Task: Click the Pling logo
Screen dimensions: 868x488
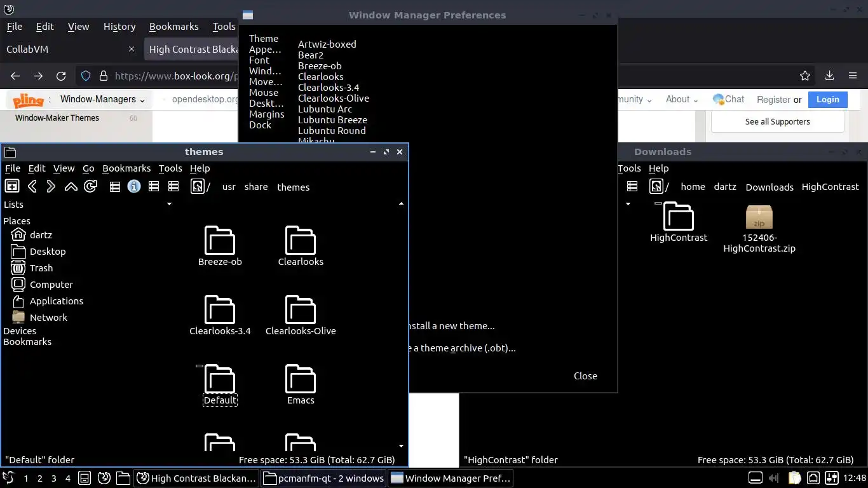Action: pyautogui.click(x=28, y=100)
